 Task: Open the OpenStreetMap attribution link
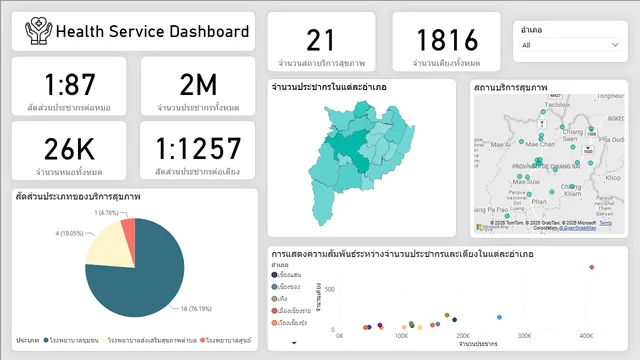pos(577,228)
